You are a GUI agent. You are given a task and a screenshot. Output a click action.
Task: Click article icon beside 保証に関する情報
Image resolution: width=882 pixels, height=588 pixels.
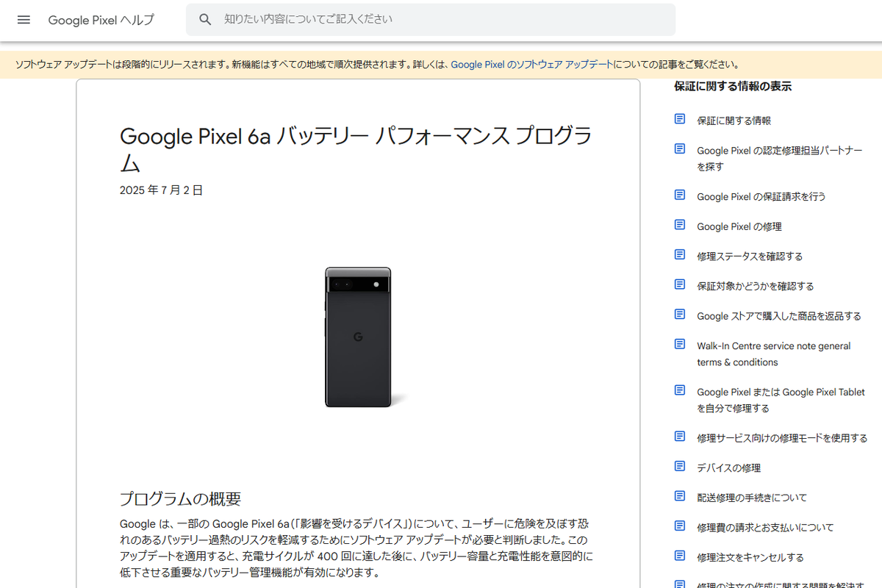[x=680, y=119]
